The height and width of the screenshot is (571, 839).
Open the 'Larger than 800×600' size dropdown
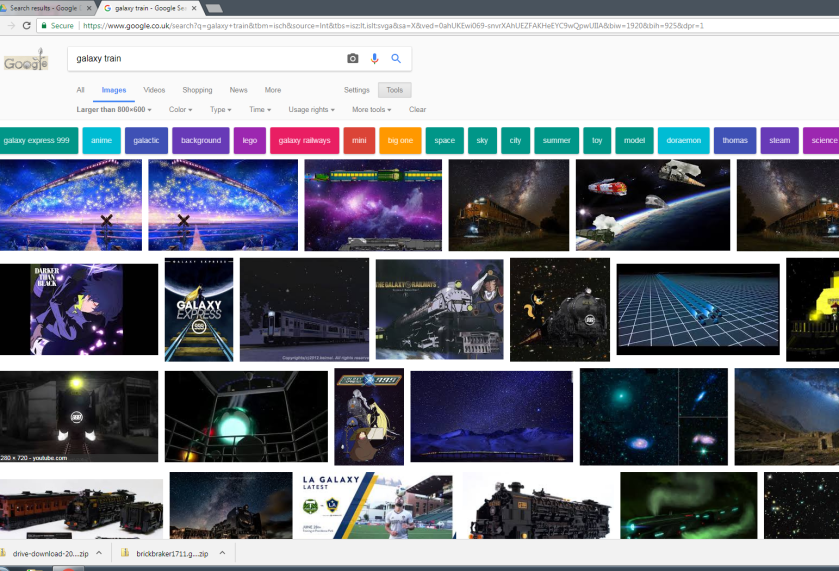tap(114, 110)
